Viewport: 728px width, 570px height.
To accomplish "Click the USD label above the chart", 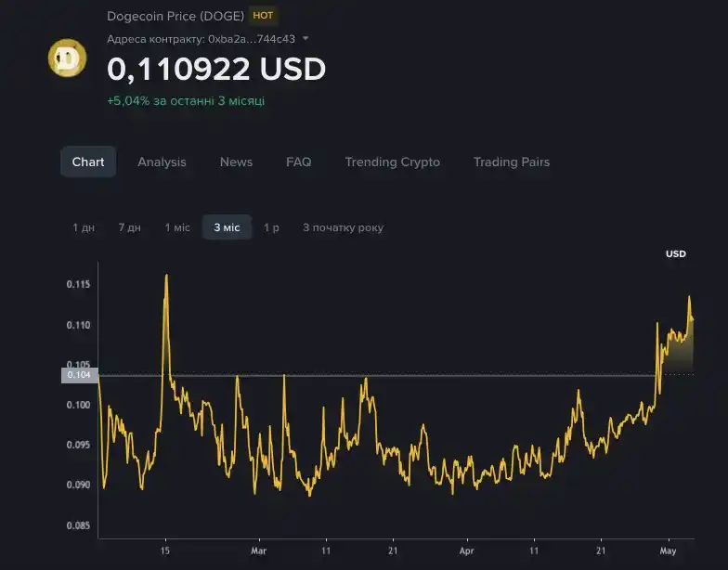I will [x=676, y=254].
